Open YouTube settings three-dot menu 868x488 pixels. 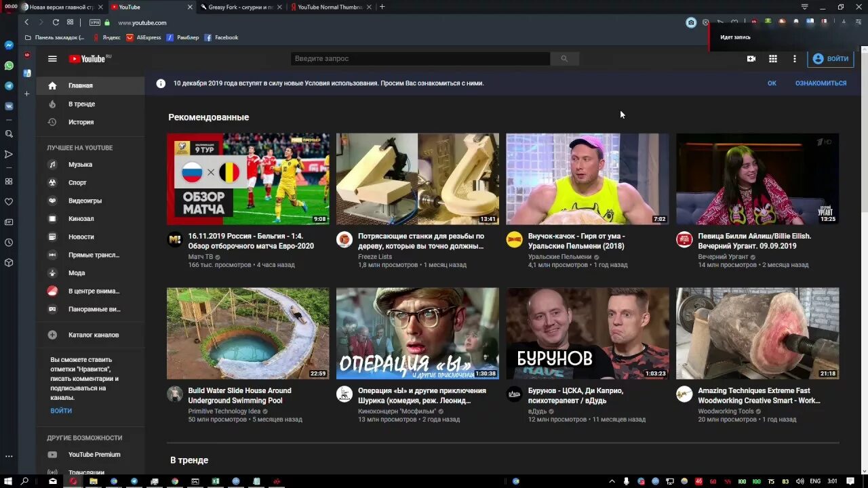tap(794, 59)
